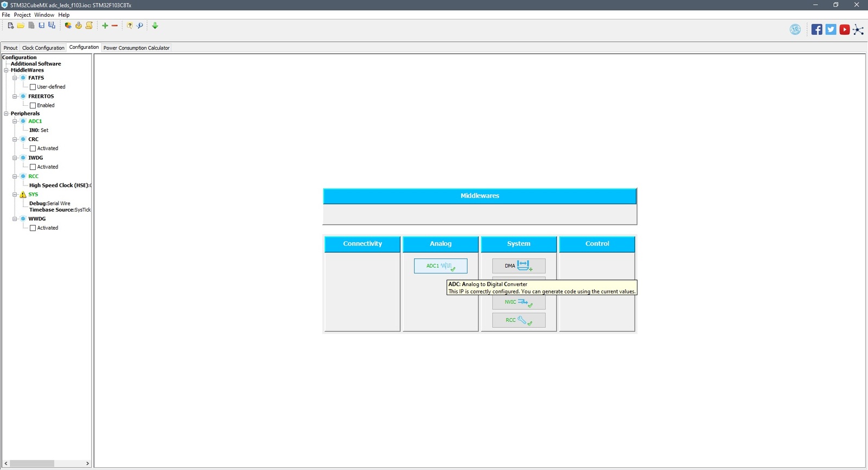The height and width of the screenshot is (470, 868).
Task: Open the NVIC configuration button
Action: coord(519,302)
